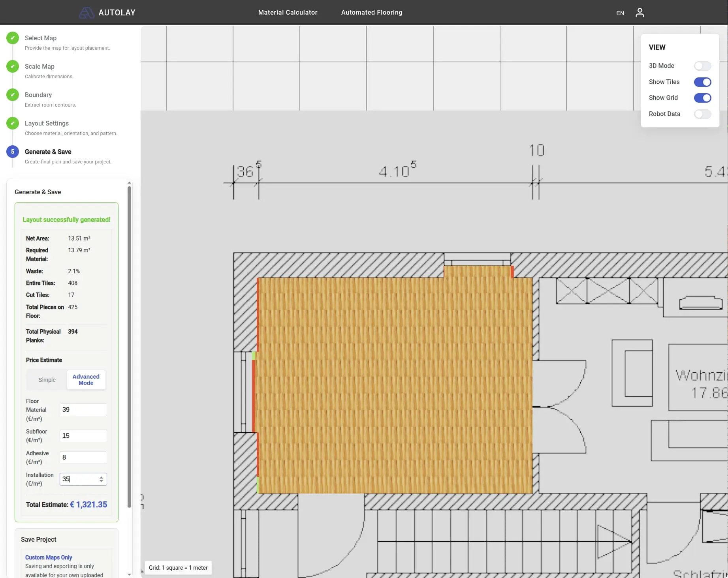Toggle 3D Mode switch
Screen dimensions: 728x578
click(702, 66)
